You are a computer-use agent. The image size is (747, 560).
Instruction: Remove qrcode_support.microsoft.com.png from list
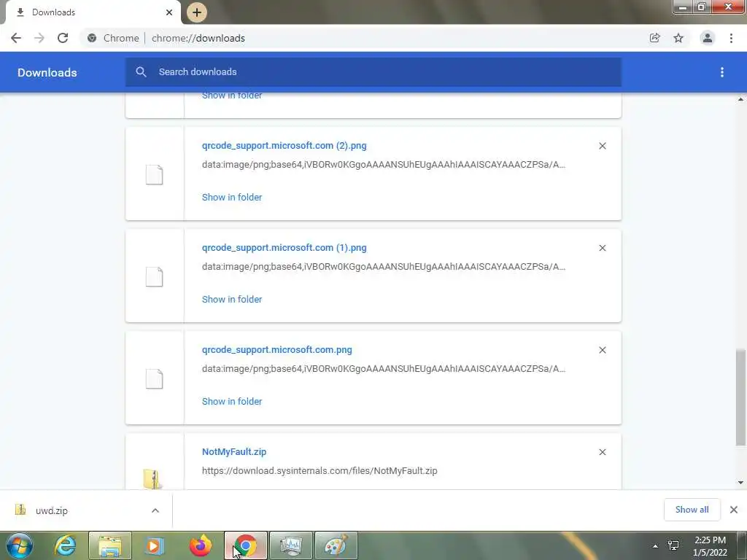tap(602, 350)
